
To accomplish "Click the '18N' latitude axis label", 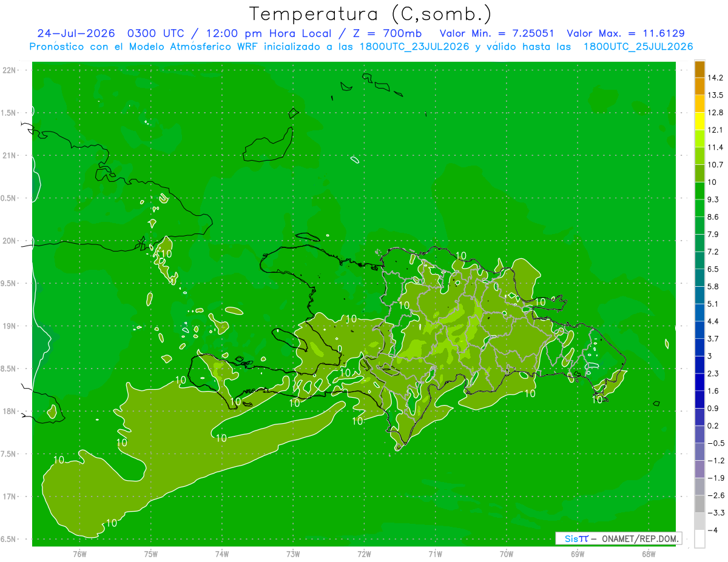I will coord(10,412).
